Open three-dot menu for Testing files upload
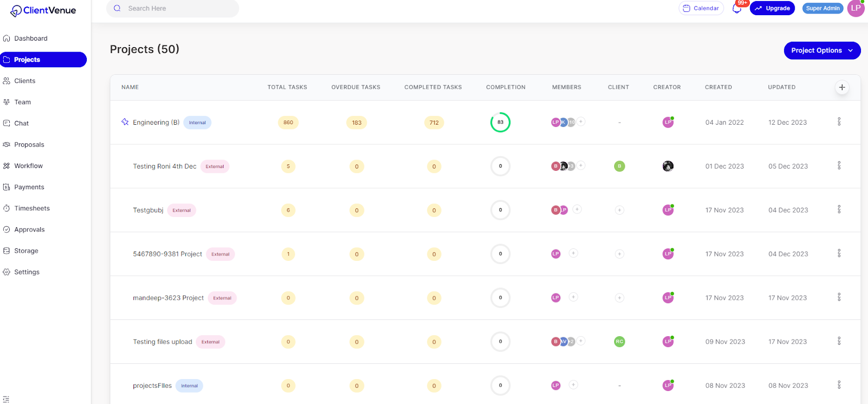 coord(839,341)
